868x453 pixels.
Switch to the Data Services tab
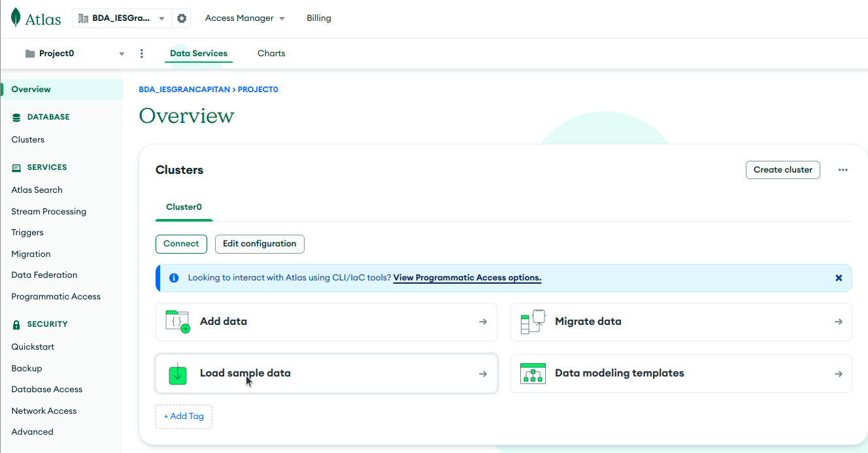199,54
